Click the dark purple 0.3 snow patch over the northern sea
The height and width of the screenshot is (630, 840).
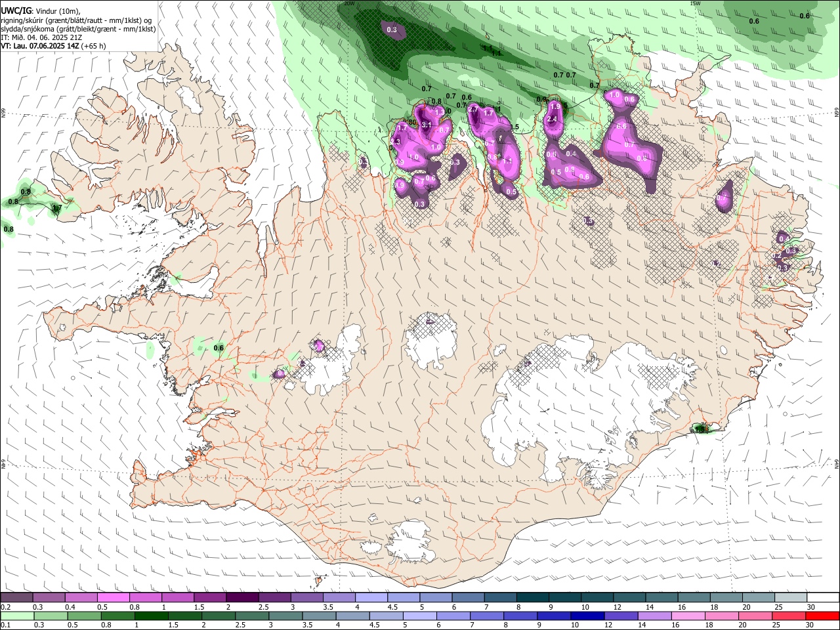coord(392,30)
